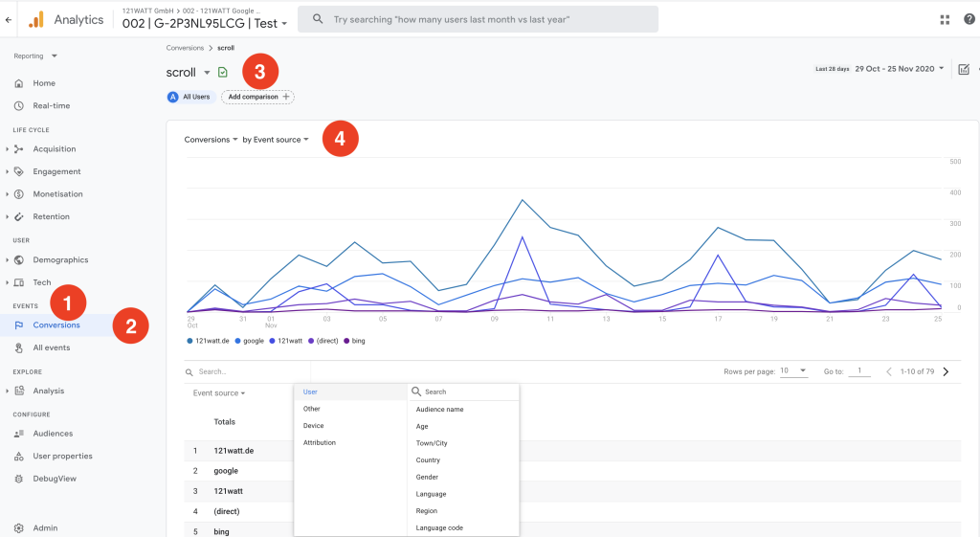Expand the Acquisition section
Screen dimensions: 980x537
click(54, 149)
